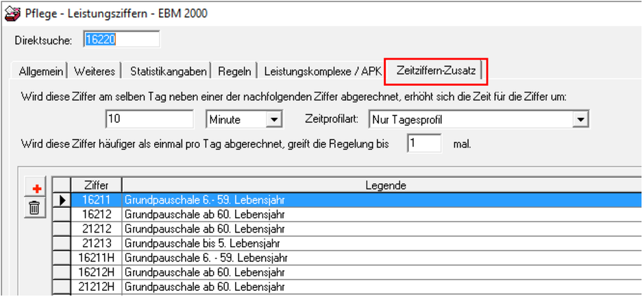Open the Statistikangaben tab
The width and height of the screenshot is (644, 297).
(168, 71)
